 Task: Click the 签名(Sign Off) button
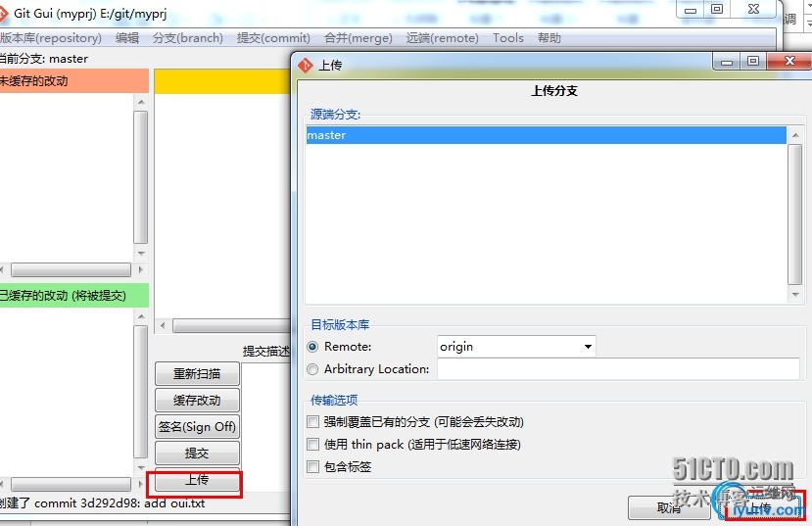click(197, 427)
